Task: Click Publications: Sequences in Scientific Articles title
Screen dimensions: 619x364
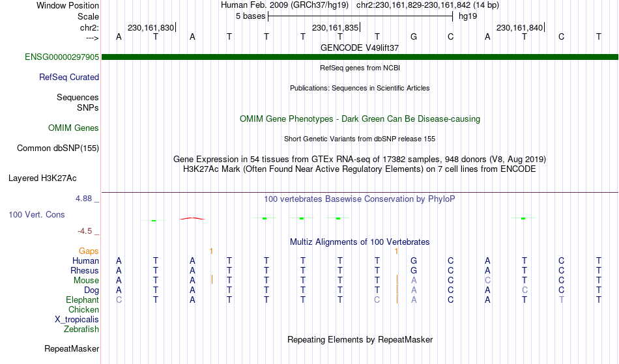Action: point(360,88)
